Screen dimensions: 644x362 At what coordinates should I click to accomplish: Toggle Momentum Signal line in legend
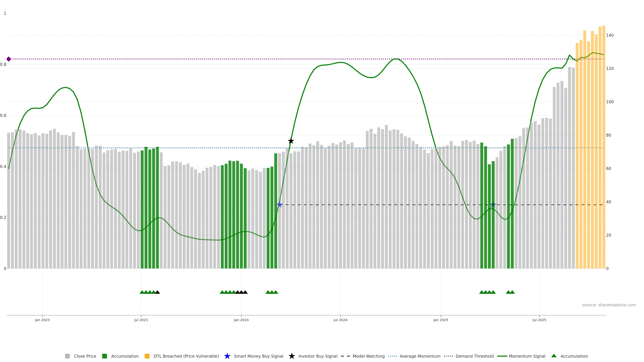(x=527, y=356)
